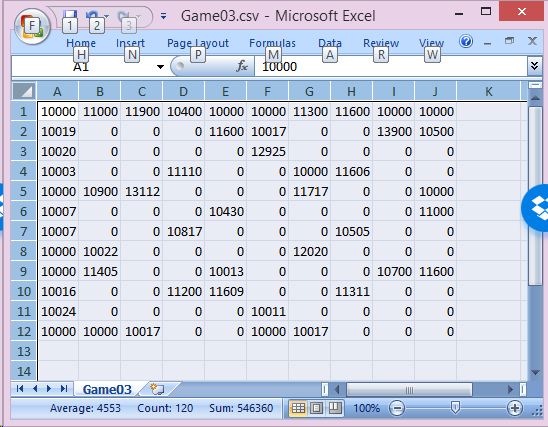Expand the Name Box dropdown arrow
The height and width of the screenshot is (427, 548).
tap(160, 66)
